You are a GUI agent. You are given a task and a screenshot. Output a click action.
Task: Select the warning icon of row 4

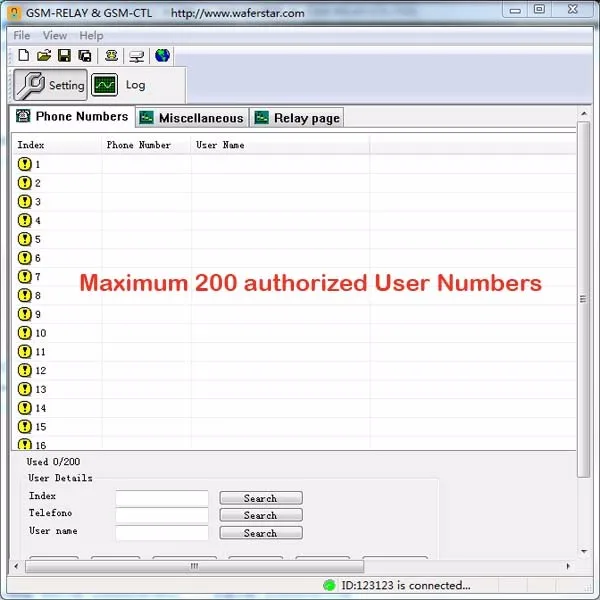24,220
